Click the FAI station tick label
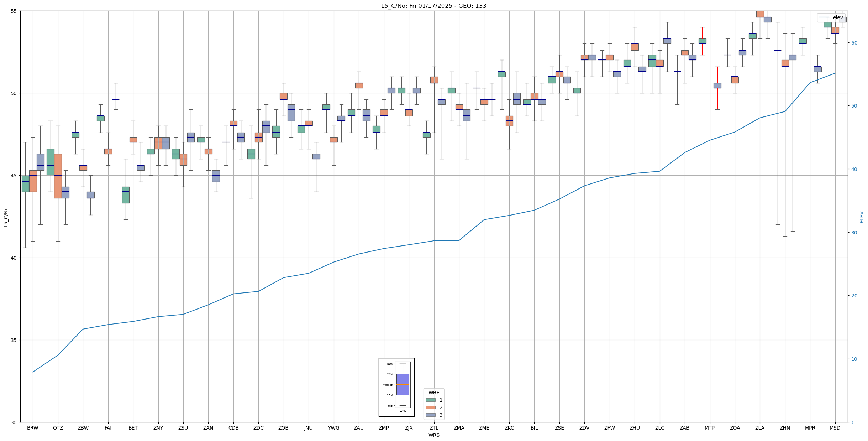Image resolution: width=868 pixels, height=441 pixels. click(108, 428)
